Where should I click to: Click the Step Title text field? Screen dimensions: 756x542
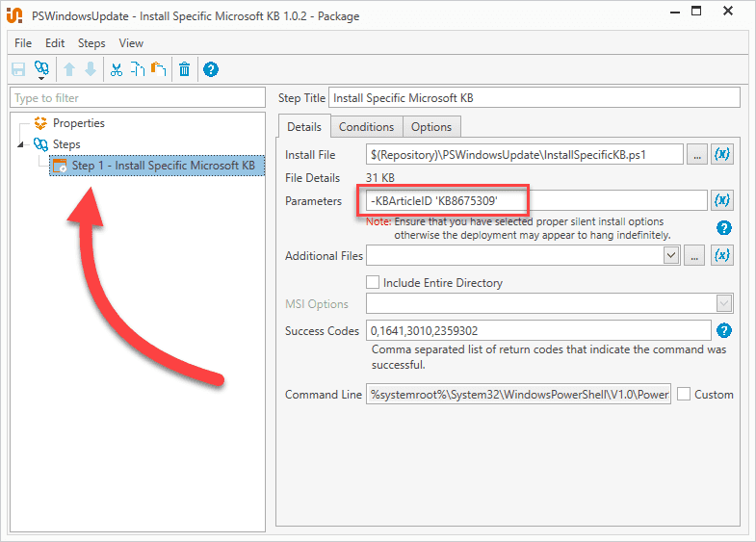click(534, 98)
